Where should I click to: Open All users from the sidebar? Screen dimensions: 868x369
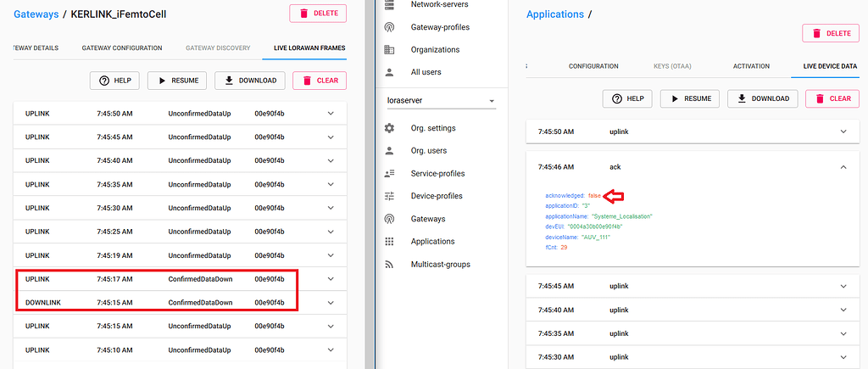pyautogui.click(x=426, y=72)
